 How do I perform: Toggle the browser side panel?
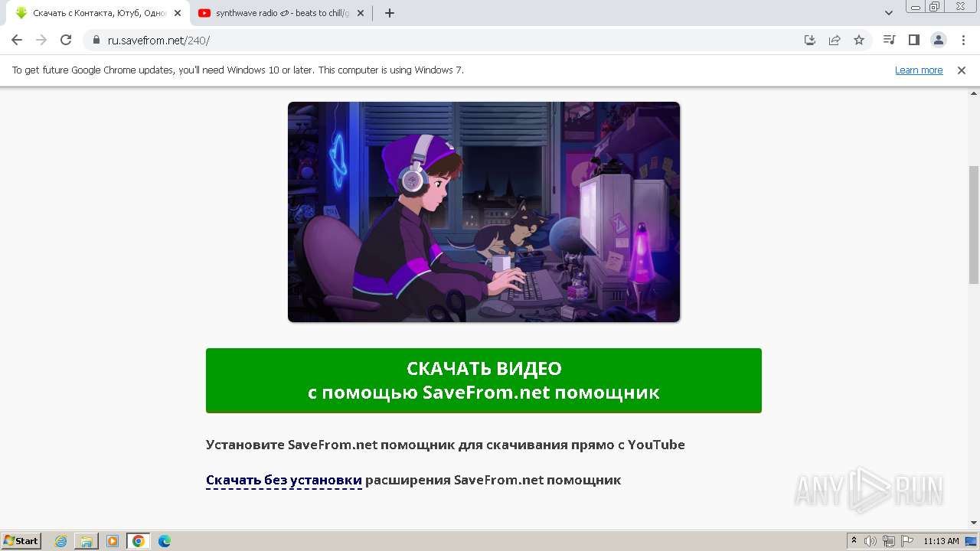(x=913, y=40)
